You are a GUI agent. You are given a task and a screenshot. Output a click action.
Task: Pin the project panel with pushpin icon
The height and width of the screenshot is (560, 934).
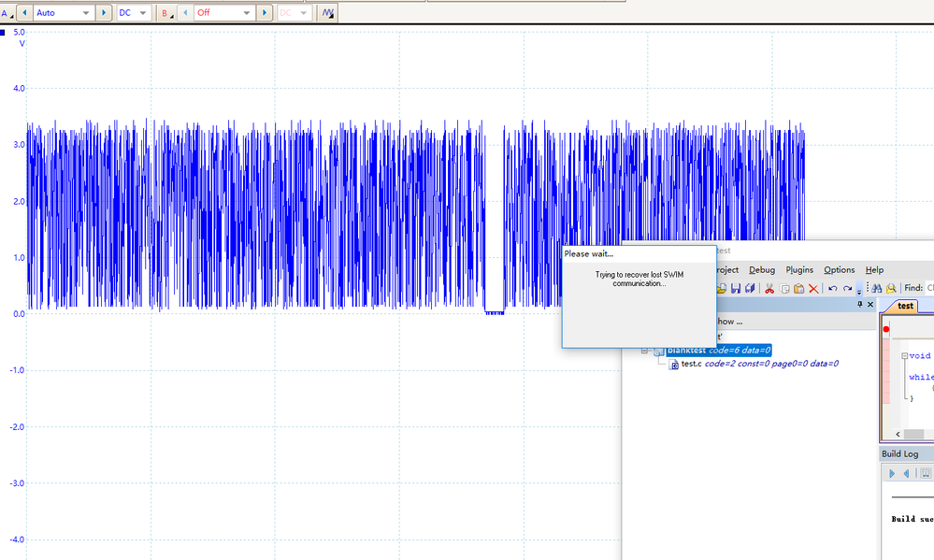[x=859, y=305]
